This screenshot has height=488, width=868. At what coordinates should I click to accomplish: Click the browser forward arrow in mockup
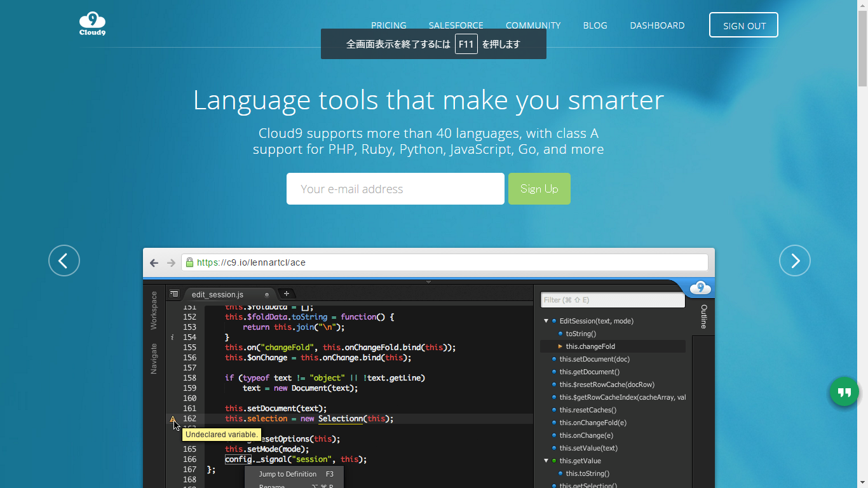tap(171, 262)
